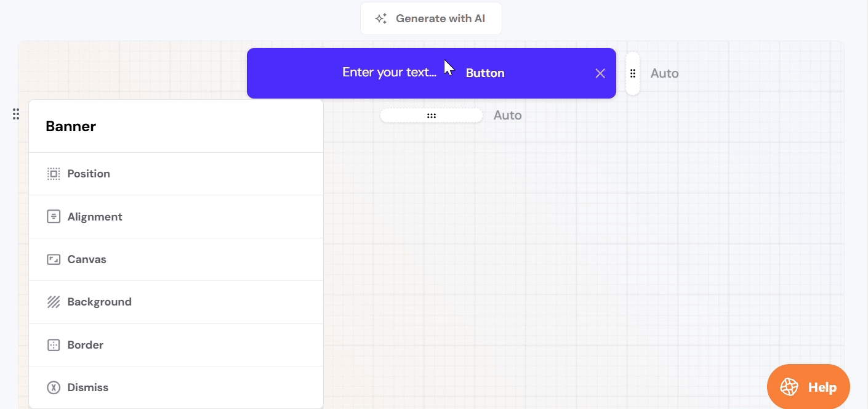This screenshot has width=868, height=409.
Task: Click the Alignment icon in Banner panel
Action: 54,217
